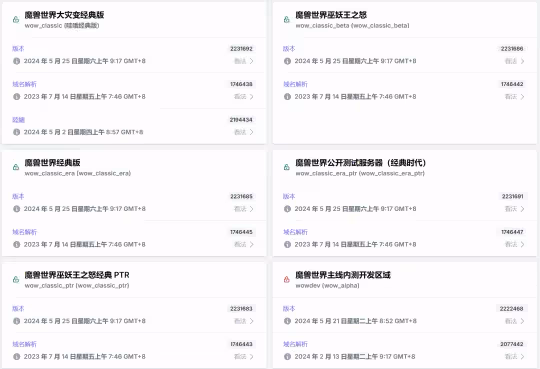The height and width of the screenshot is (369, 540).
Task: Click the info icon on wow_classic_ptr 版本 date row
Action: 17,321
